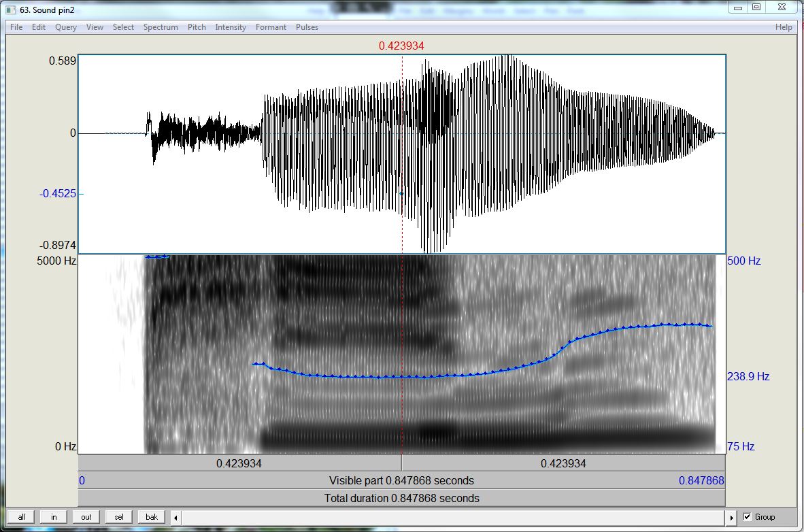Click the -0.8974 amplitude minimum label
This screenshot has height=532, width=804.
[x=58, y=245]
